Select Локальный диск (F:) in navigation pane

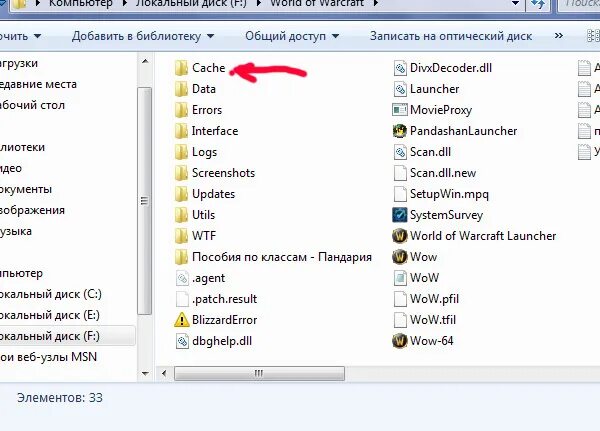pyautogui.click(x=50, y=336)
